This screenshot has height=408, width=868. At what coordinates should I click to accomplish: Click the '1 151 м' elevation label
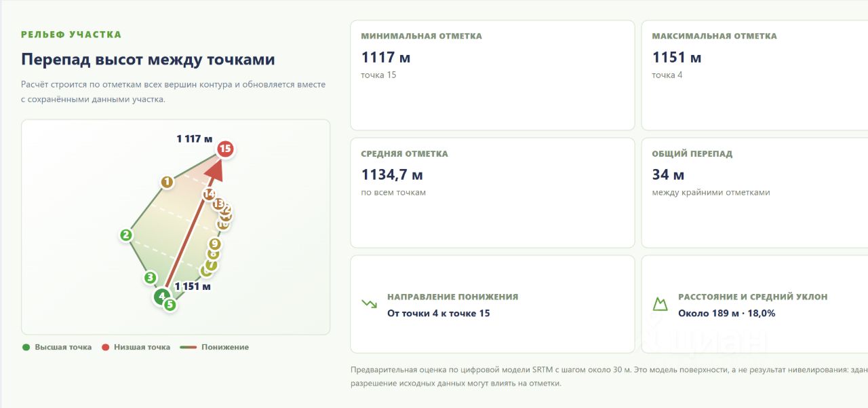(x=193, y=286)
